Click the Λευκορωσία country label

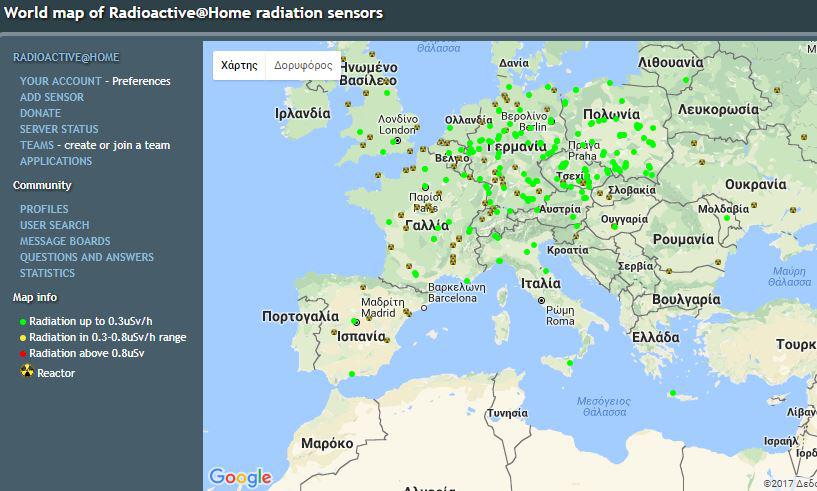tap(718, 110)
